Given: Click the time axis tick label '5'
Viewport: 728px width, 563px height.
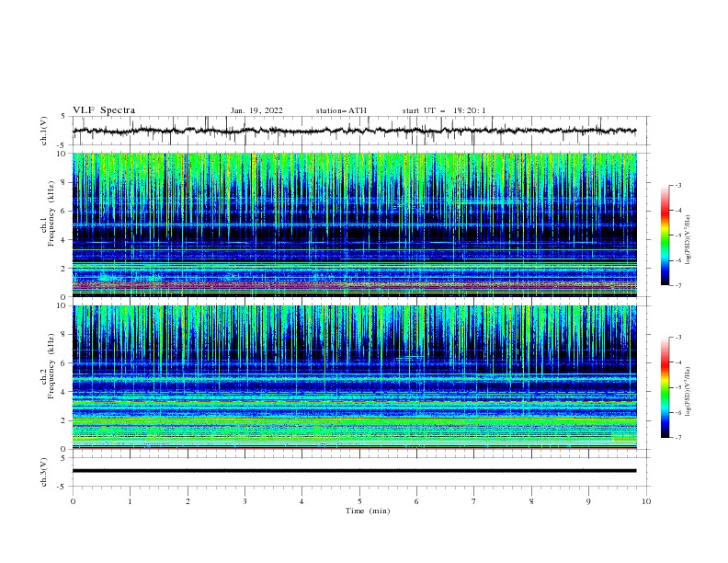Looking at the screenshot, I should pos(359,501).
